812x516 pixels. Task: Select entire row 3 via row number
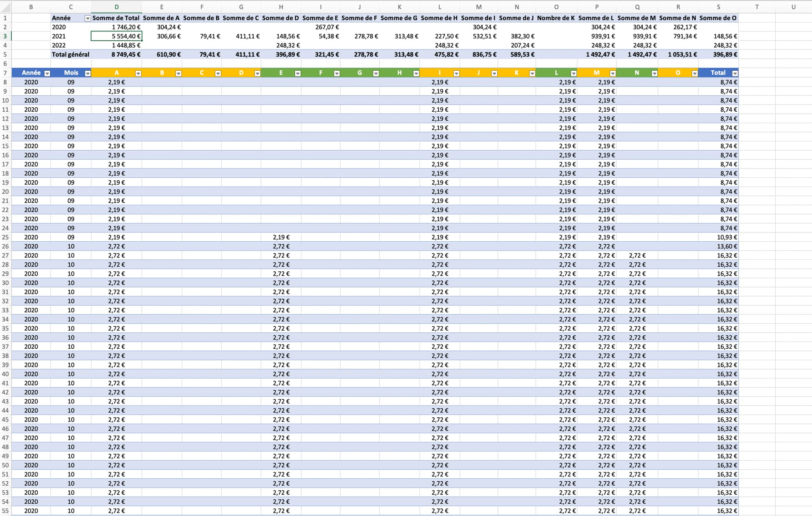click(x=5, y=36)
